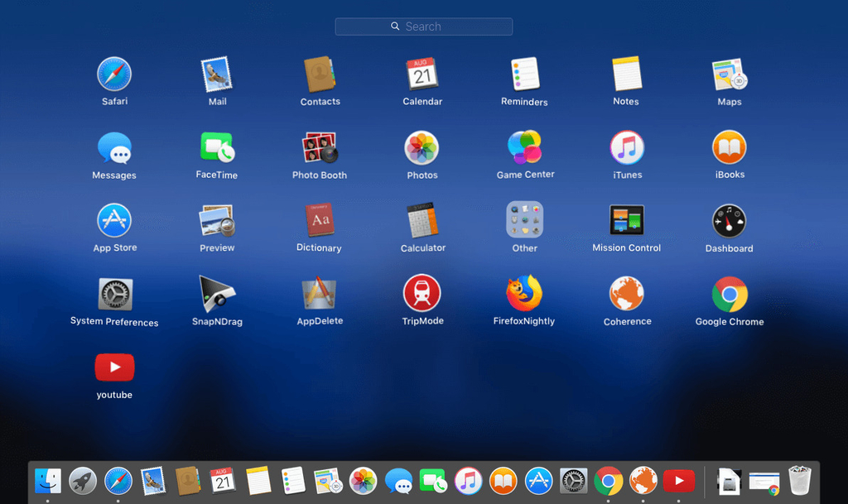Click the Maps icon in the Dock
Viewport: 848px width, 504px height.
tap(328, 481)
